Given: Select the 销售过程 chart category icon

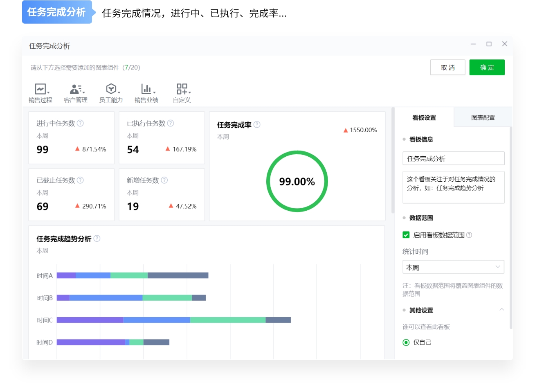Looking at the screenshot, I should pyautogui.click(x=40, y=88).
